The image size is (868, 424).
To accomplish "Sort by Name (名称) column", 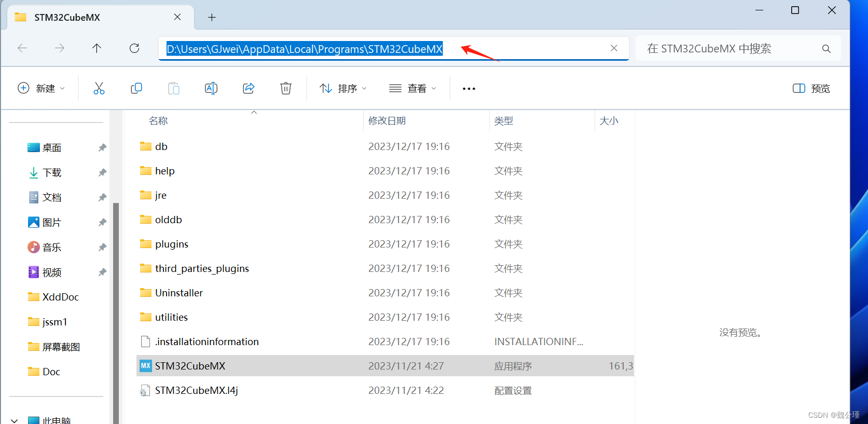I will [x=158, y=121].
